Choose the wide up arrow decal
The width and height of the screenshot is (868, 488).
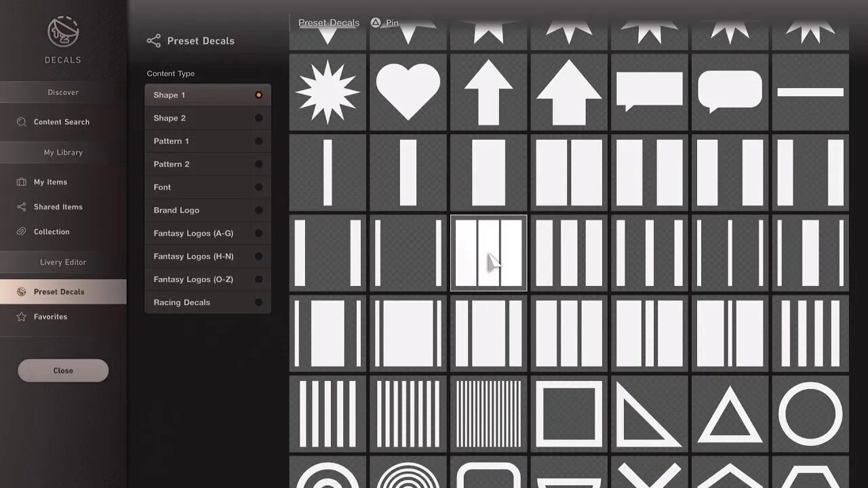[569, 92]
